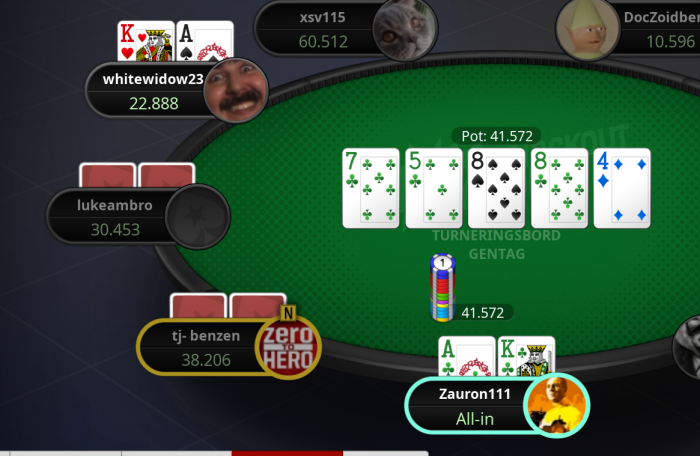Click xsv115's cat avatar

pyautogui.click(x=405, y=29)
